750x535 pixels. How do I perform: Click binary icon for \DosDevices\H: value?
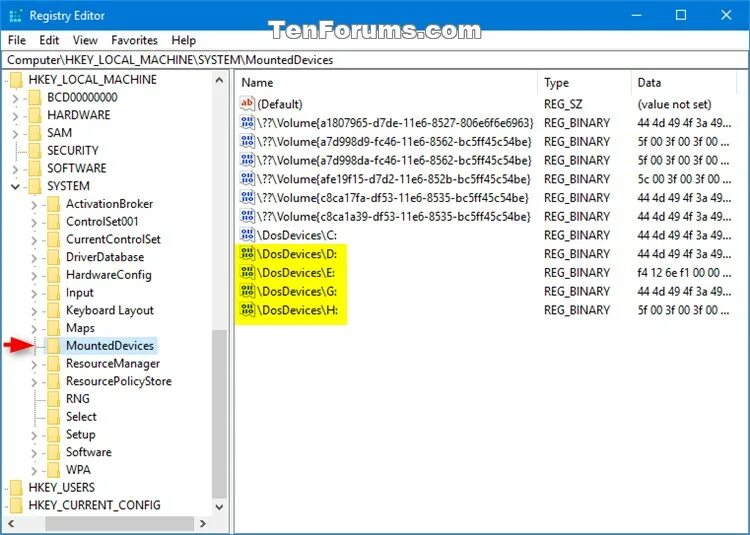point(247,309)
